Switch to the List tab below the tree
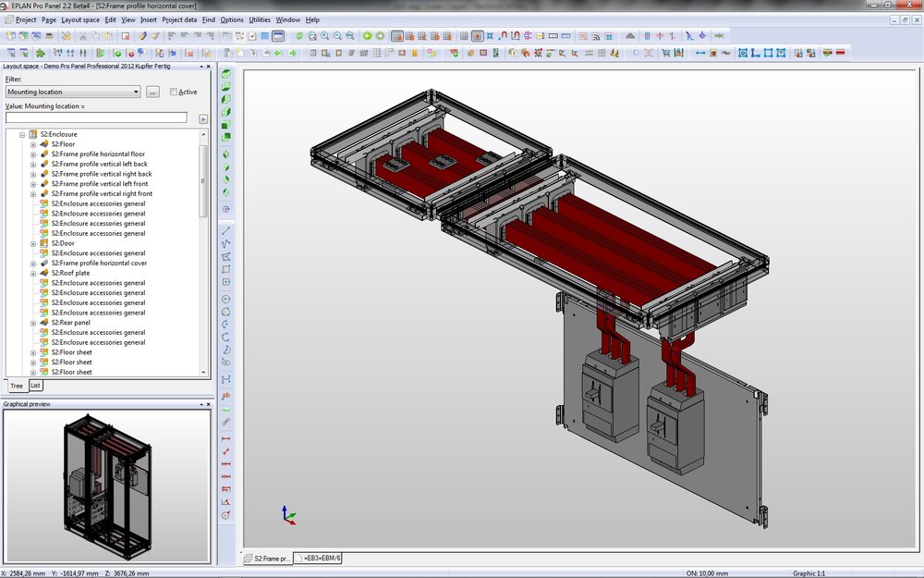Image resolution: width=924 pixels, height=578 pixels. [x=35, y=386]
